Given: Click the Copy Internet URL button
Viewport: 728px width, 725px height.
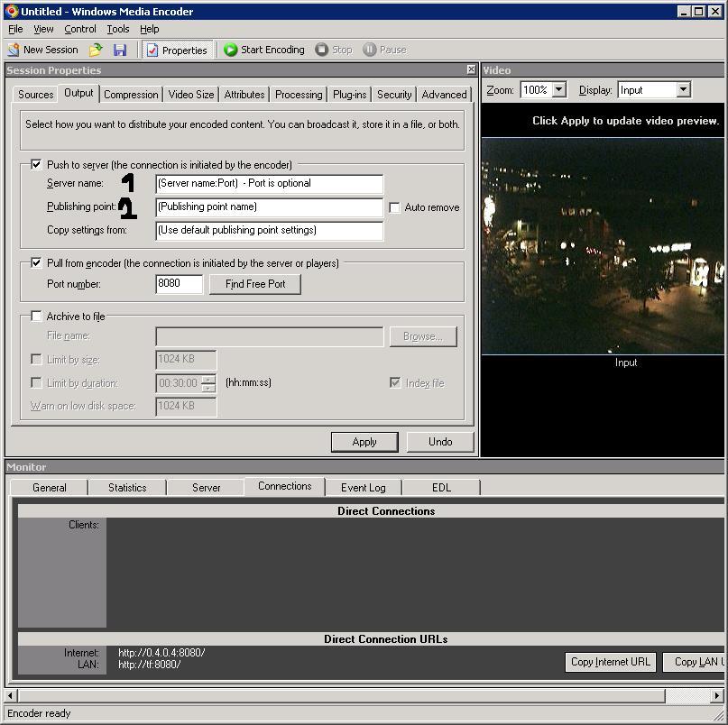Looking at the screenshot, I should pyautogui.click(x=610, y=662).
